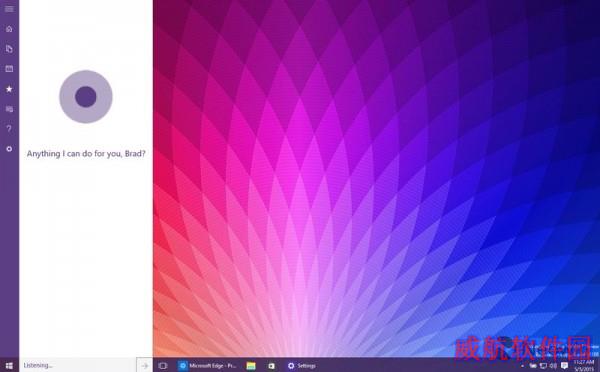This screenshot has height=372, width=600.
Task: Open Cortana help question mark
Action: pyautogui.click(x=9, y=129)
